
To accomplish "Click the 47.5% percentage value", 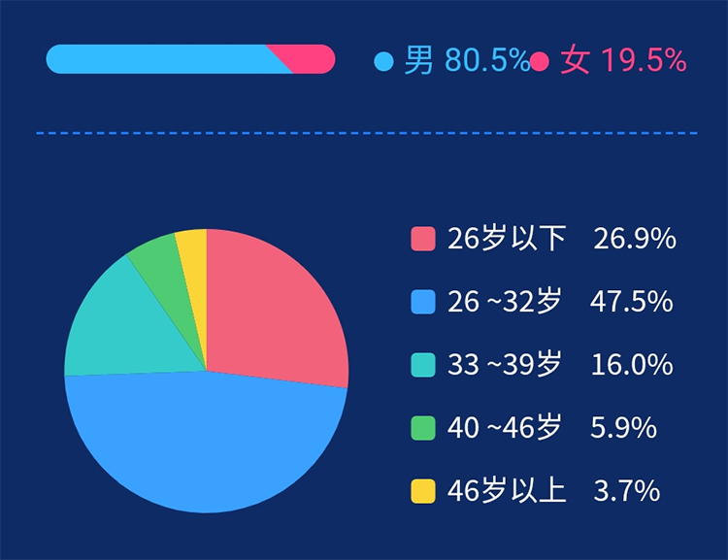I will pos(631,302).
